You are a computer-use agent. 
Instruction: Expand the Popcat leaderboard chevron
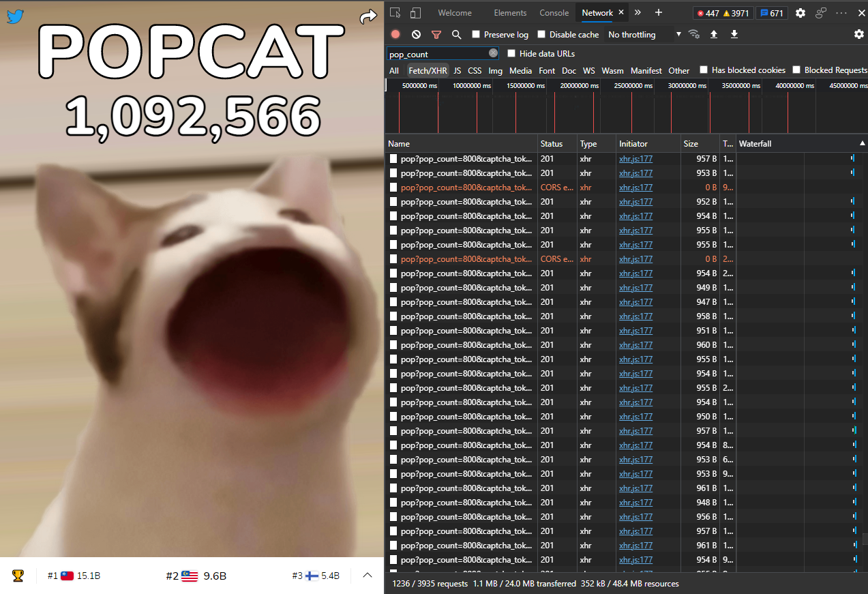368,576
